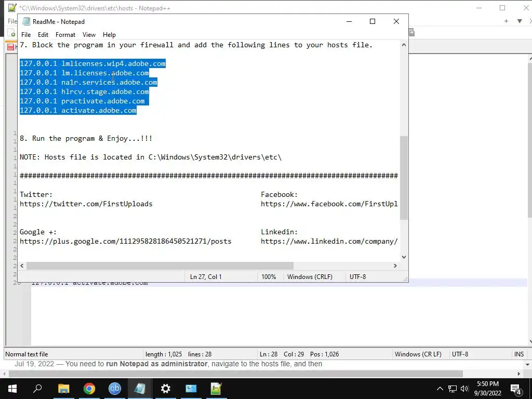The width and height of the screenshot is (532, 399).
Task: Click the www.linkedin.com/company URL
Action: coord(329,241)
